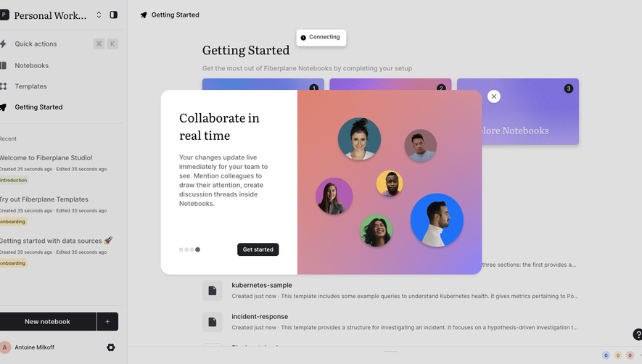This screenshot has height=364, width=642.
Task: Open the first setup step card
Action: point(263,84)
